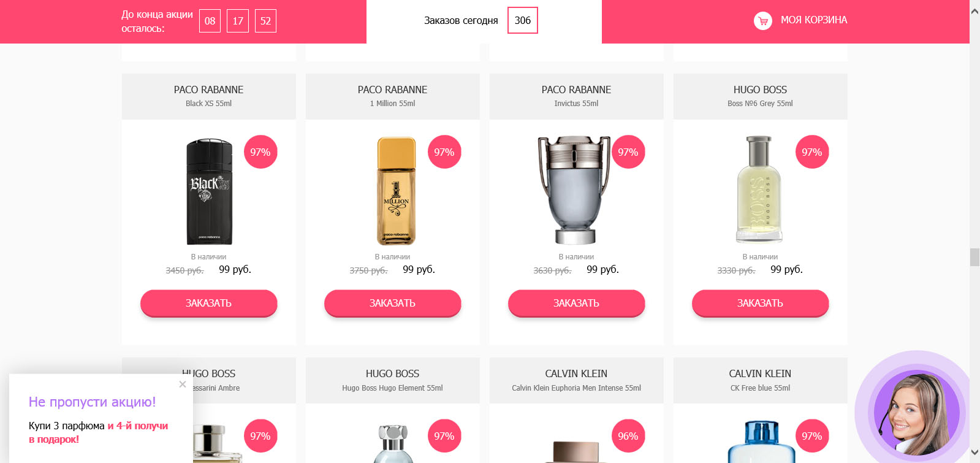This screenshot has width=980, height=463.
Task: Click the МОЯ КОРЗИНА link
Action: click(814, 20)
